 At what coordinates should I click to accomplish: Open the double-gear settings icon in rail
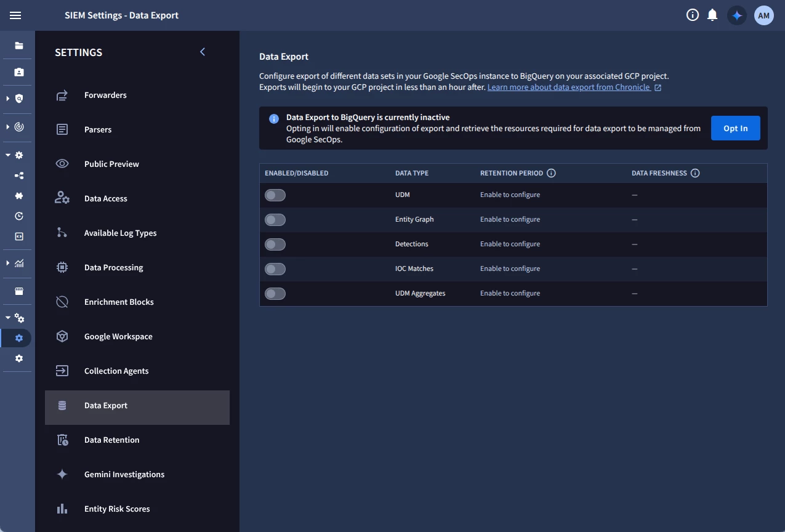pos(19,318)
